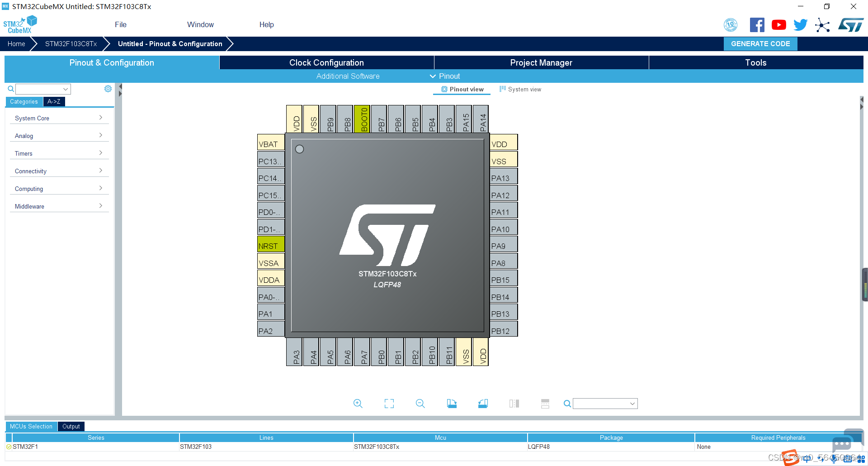Expand the Middleware category

coord(59,206)
